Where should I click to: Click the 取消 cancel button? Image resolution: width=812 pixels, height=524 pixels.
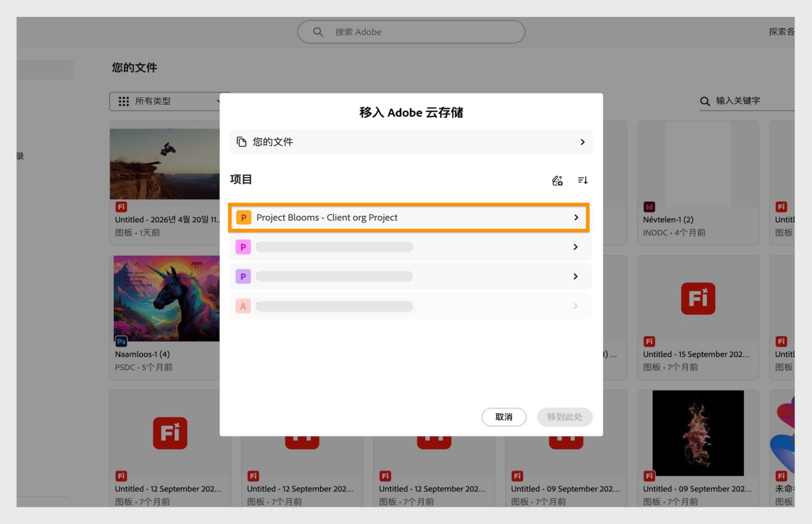click(504, 417)
